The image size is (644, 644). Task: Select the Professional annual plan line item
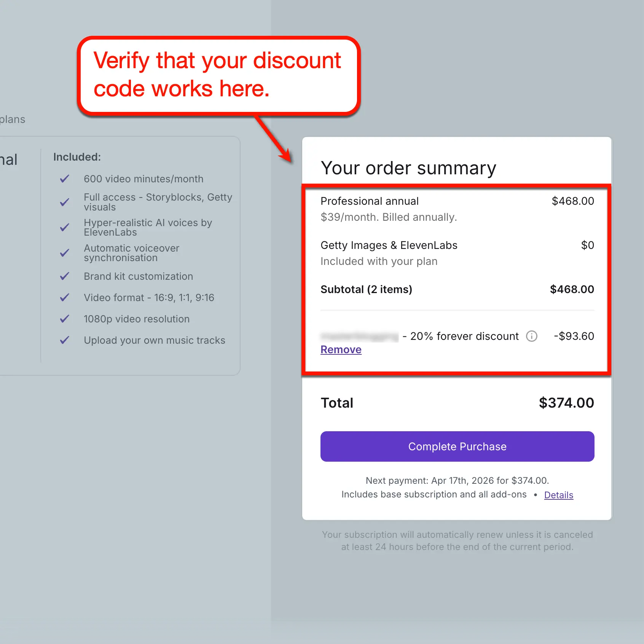tap(369, 201)
